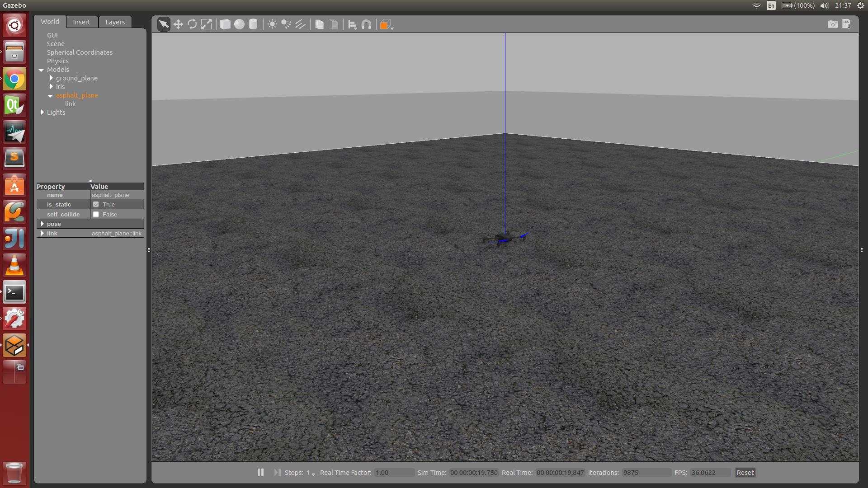Image resolution: width=868 pixels, height=488 pixels.
Task: Activate the translate mode tool
Action: click(x=178, y=24)
